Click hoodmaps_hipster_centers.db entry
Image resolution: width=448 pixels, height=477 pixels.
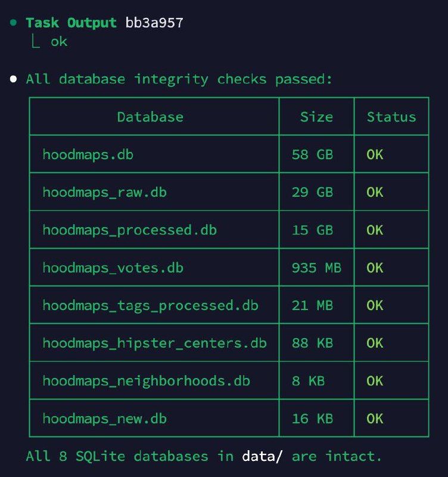coord(154,343)
